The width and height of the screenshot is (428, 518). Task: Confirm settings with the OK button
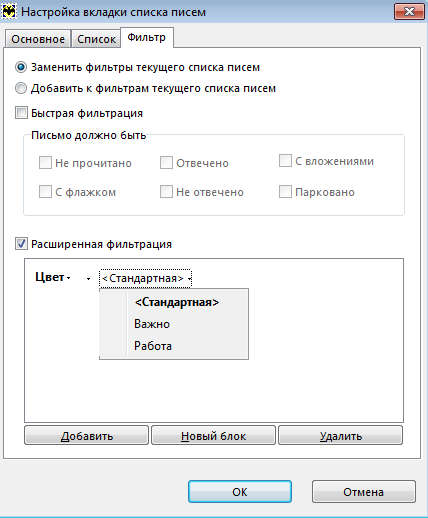point(240,492)
